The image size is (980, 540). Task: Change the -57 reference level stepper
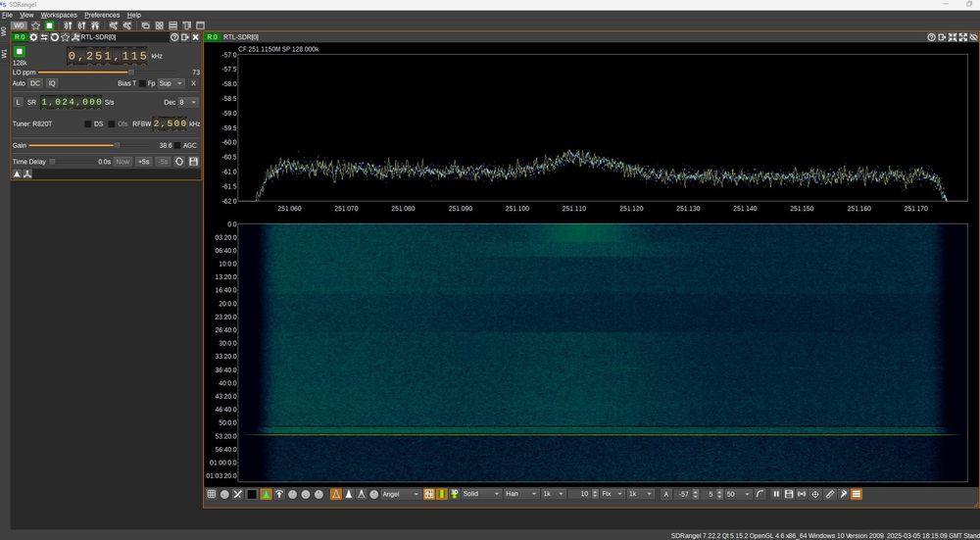[x=695, y=494]
